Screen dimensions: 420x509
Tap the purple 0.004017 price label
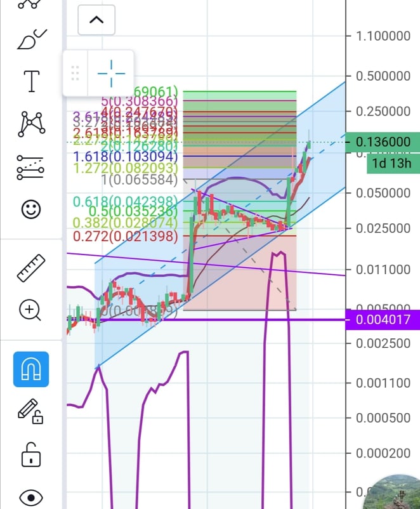point(383,320)
